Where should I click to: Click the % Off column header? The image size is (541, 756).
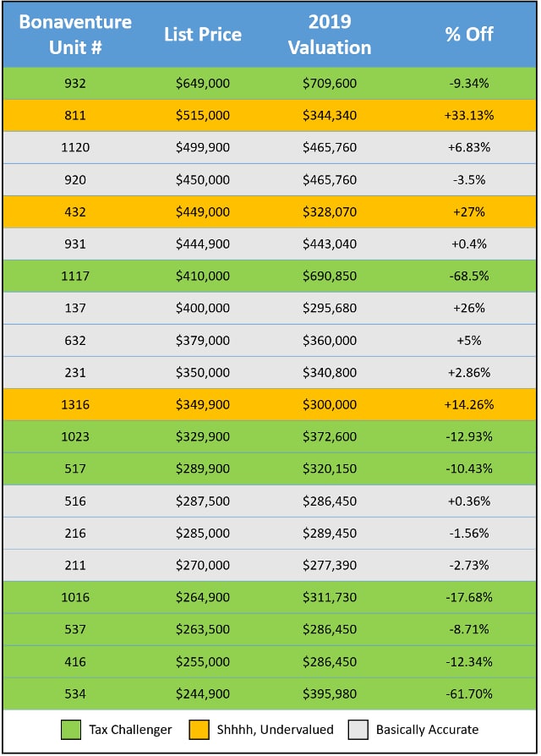(469, 35)
